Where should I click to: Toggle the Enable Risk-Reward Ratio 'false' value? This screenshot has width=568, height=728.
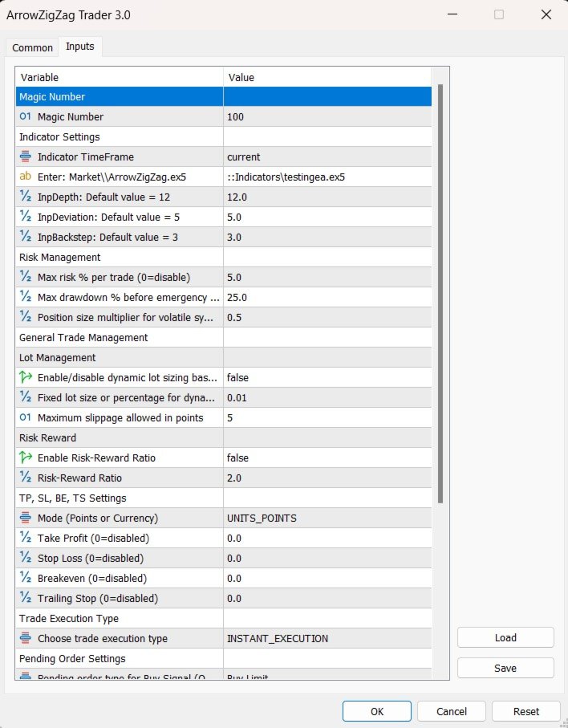coord(327,458)
